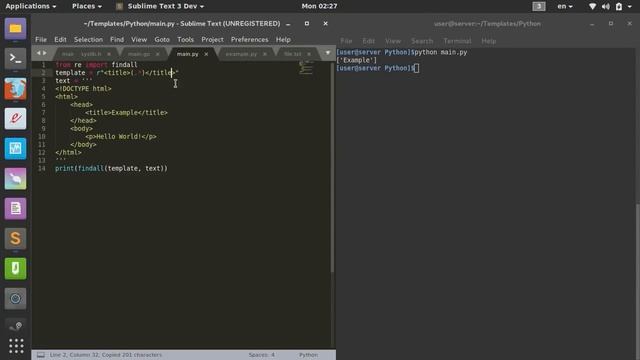Viewport: 640px width, 360px height.
Task: Open the Places menu
Action: 87,6
